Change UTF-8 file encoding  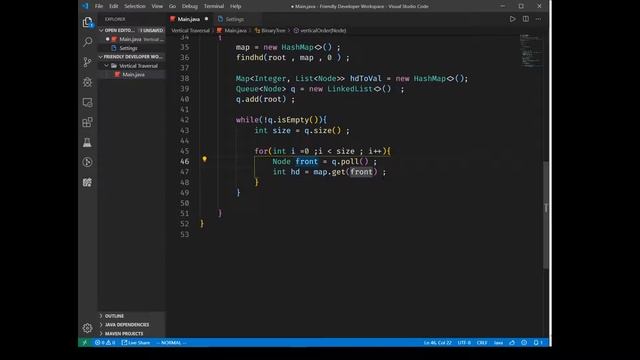(x=464, y=342)
